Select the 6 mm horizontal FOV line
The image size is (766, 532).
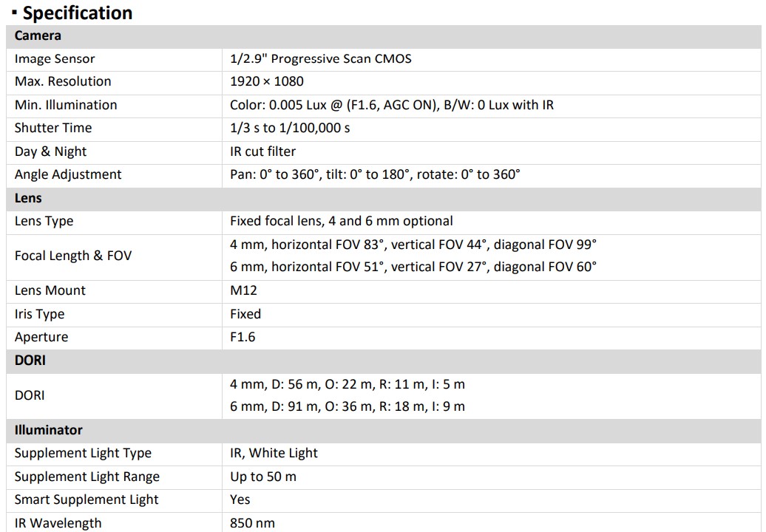pos(413,267)
